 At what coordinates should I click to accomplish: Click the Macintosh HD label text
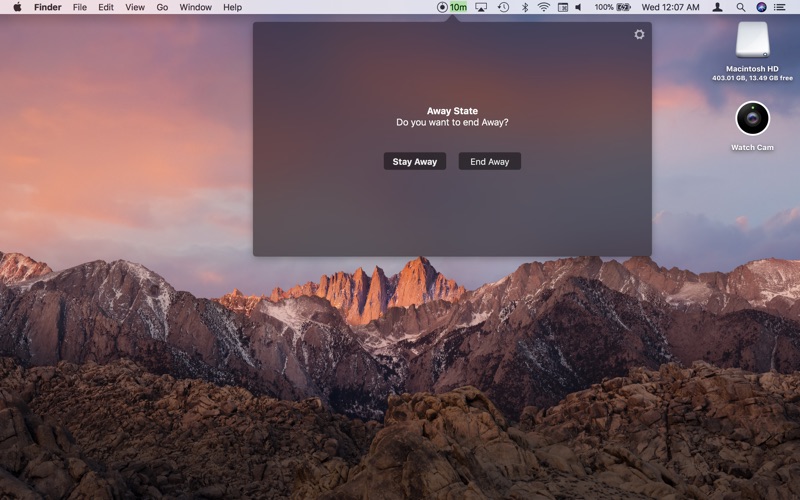pos(752,69)
